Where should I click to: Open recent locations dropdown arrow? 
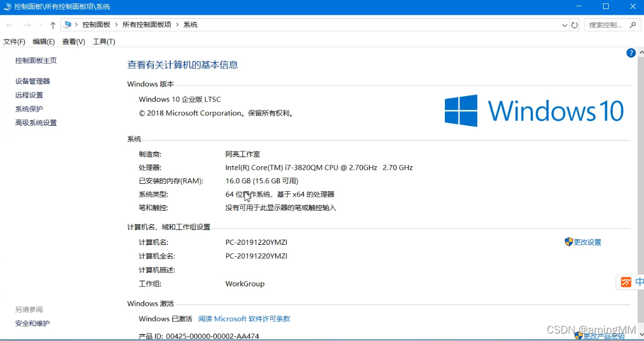point(41,26)
